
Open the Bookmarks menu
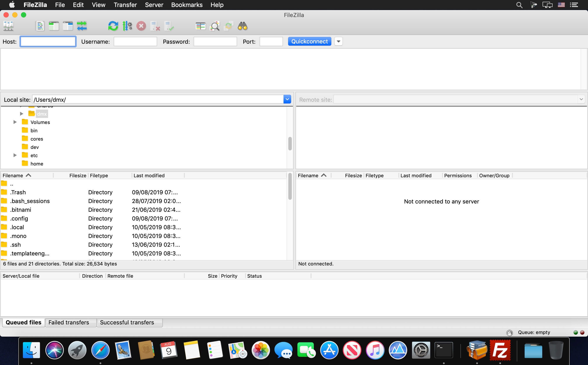[x=187, y=5]
